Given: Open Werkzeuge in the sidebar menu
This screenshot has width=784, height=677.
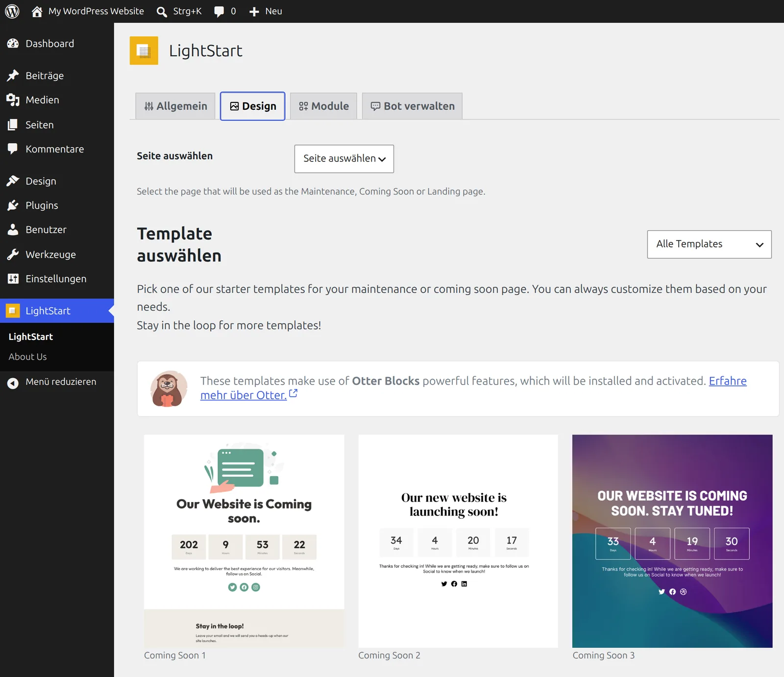Looking at the screenshot, I should (x=57, y=254).
